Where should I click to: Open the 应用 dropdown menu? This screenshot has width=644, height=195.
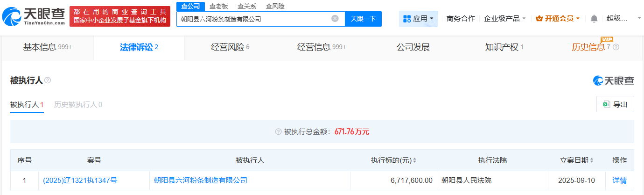point(418,19)
